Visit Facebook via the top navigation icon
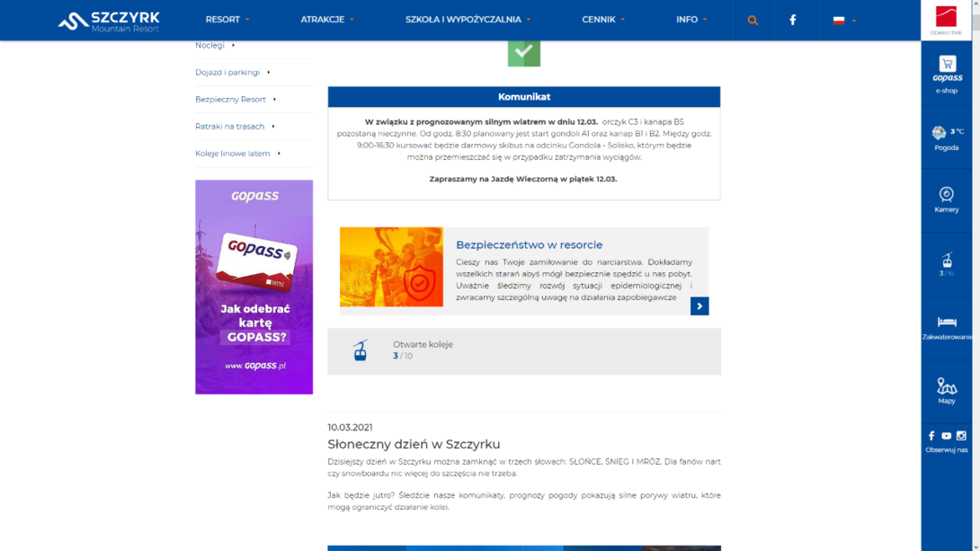Viewport: 980px width, 551px height. click(792, 20)
